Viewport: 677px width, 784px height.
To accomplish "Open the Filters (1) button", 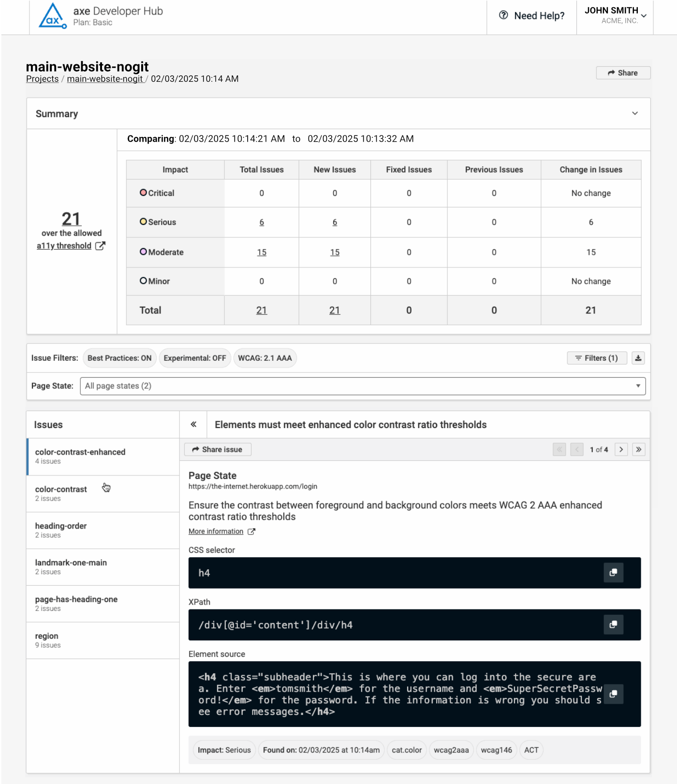I will [x=597, y=358].
